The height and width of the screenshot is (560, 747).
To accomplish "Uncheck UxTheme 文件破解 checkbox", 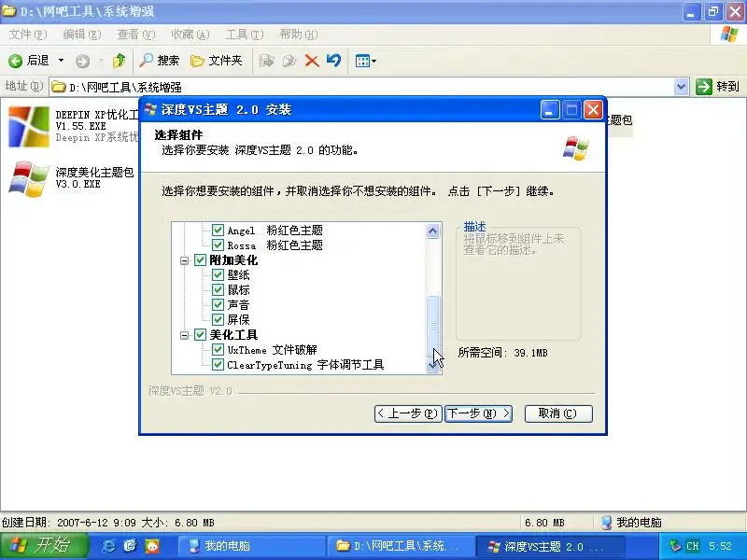I will pos(218,349).
